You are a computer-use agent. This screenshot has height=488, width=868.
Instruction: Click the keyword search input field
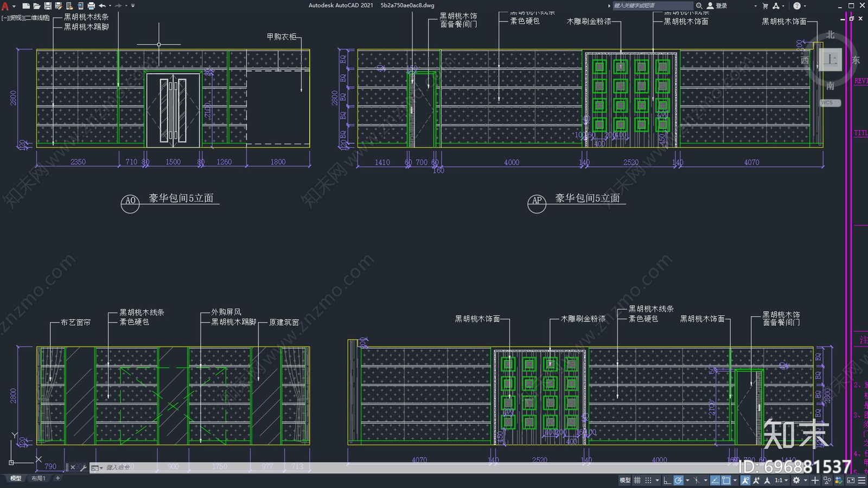pyautogui.click(x=653, y=5)
